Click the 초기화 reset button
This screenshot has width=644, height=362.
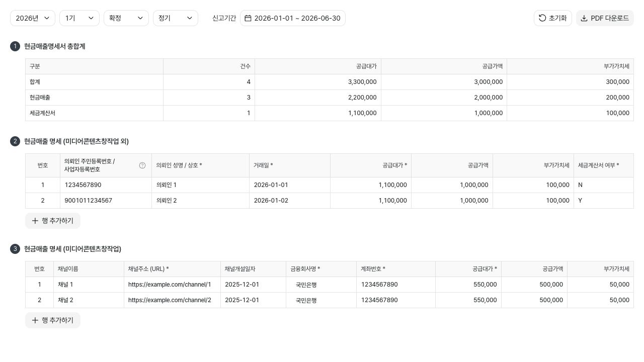(553, 18)
